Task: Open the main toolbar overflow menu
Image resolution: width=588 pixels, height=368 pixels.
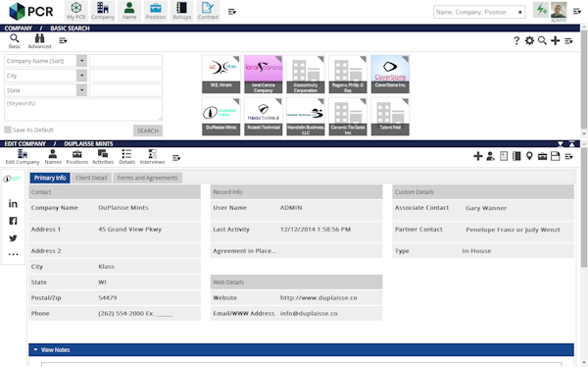Action: coord(232,12)
